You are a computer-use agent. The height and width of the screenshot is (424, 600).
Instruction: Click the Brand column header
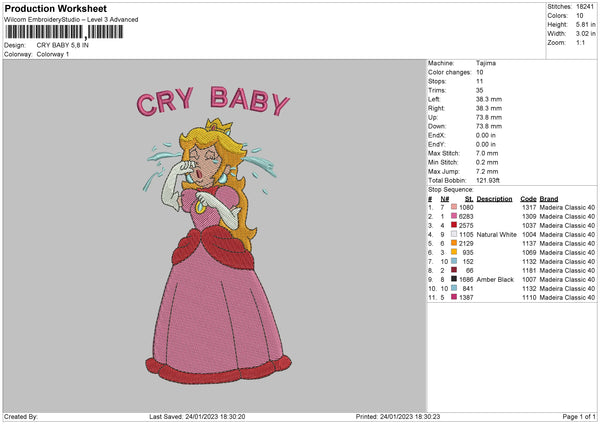click(549, 199)
